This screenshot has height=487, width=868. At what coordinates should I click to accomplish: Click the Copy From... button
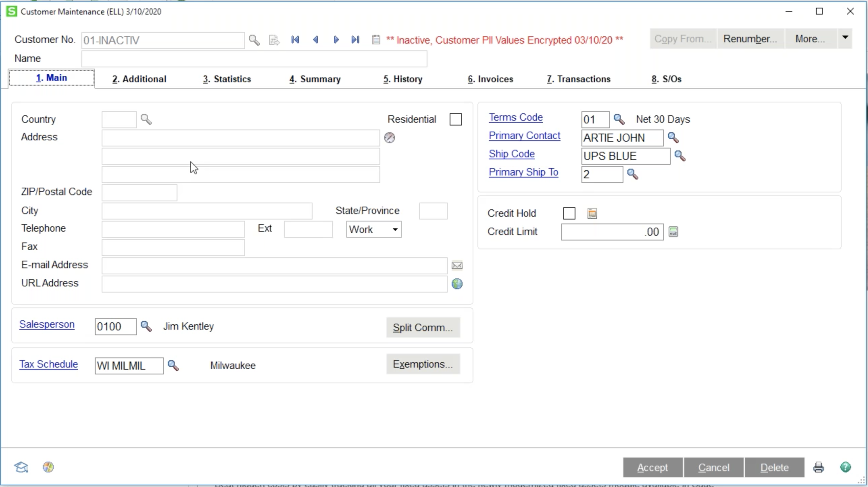(x=683, y=39)
